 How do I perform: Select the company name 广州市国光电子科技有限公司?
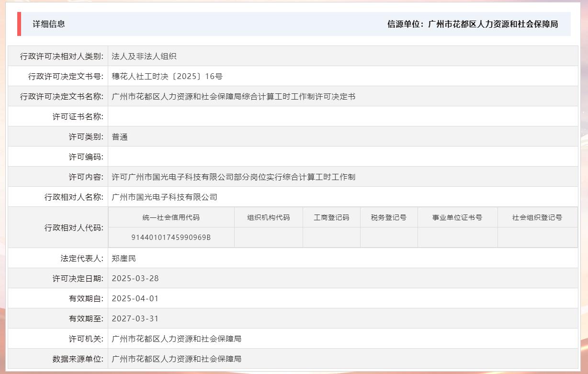163,197
